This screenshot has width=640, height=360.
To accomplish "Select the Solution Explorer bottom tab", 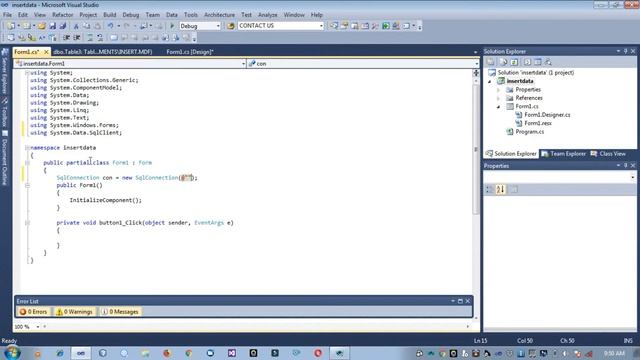I will (x=511, y=154).
